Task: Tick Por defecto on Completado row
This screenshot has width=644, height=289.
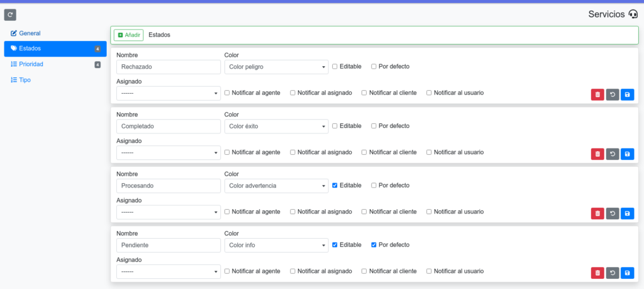Action: coord(374,126)
